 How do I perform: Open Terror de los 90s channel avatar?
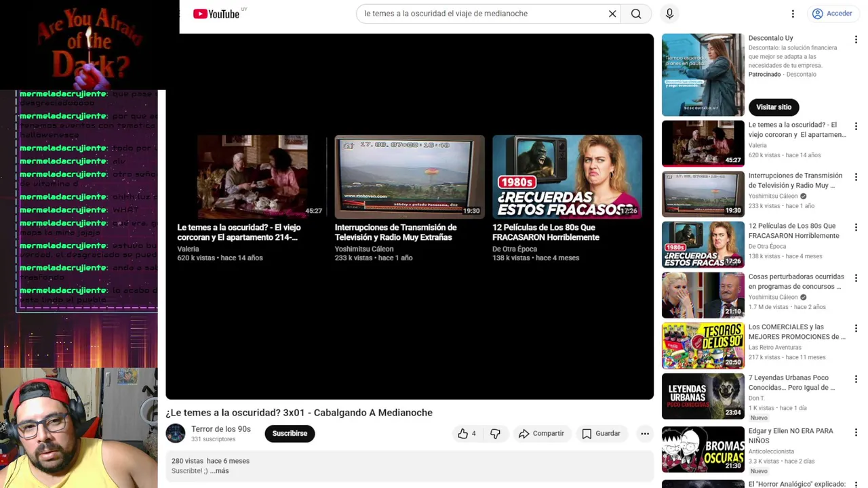click(176, 434)
